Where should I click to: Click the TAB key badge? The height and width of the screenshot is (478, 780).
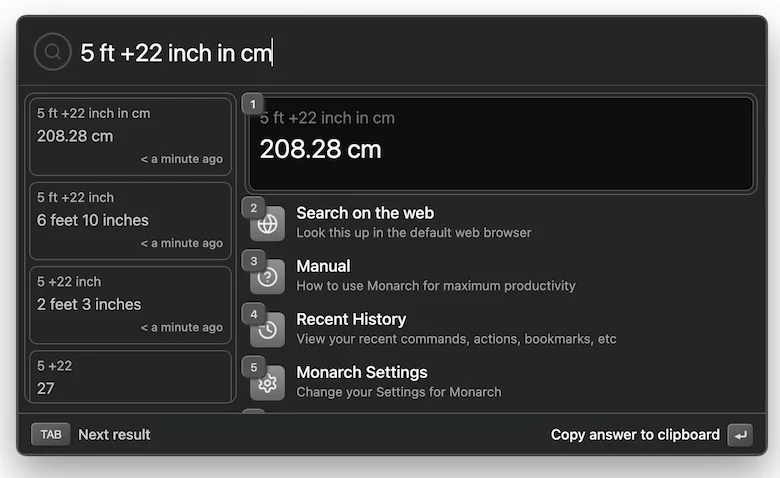point(51,434)
